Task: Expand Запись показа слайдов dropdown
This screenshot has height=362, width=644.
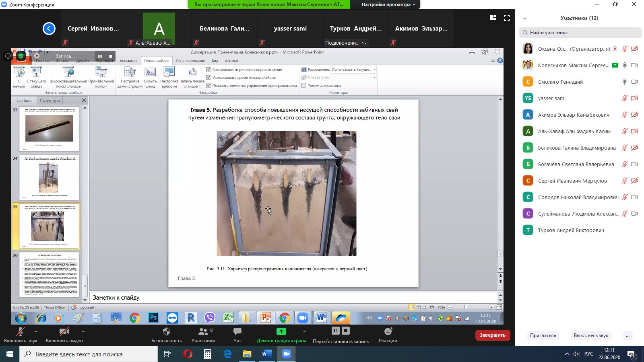Action: coord(192,78)
